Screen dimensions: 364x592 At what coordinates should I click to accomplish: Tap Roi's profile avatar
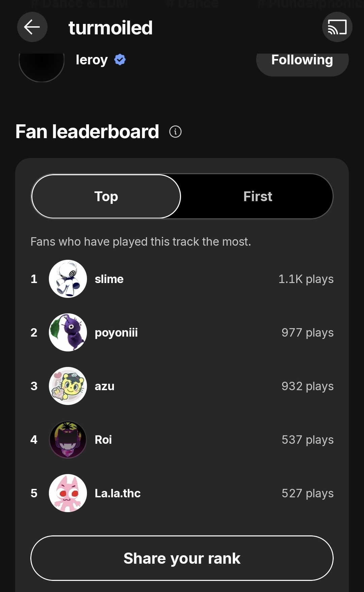(x=68, y=440)
